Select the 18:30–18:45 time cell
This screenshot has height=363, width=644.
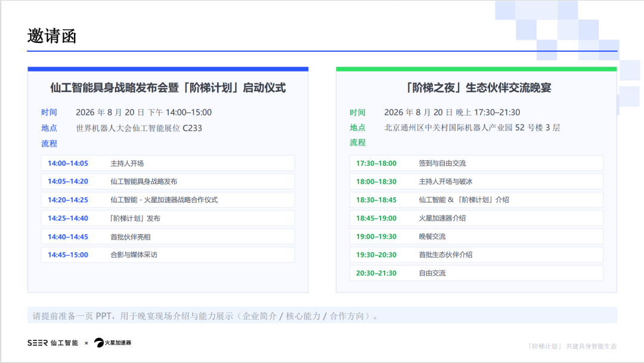click(x=376, y=200)
